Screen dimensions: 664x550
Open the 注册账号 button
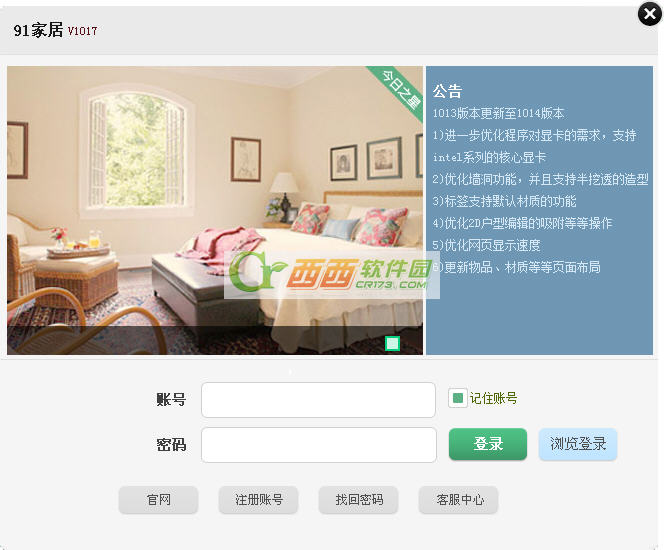point(258,500)
